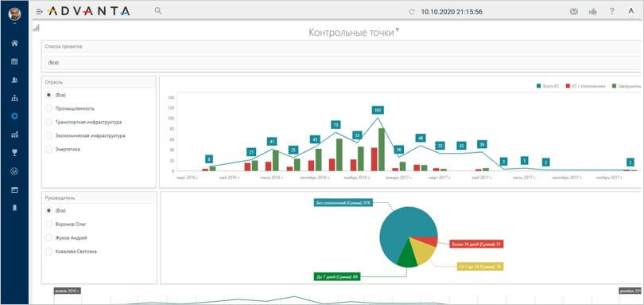
Task: Click the yellow От 7 до 14 pie label
Action: tap(480, 266)
